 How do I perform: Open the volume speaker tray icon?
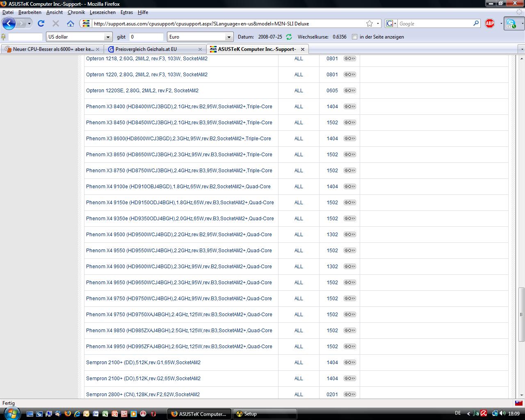503,413
